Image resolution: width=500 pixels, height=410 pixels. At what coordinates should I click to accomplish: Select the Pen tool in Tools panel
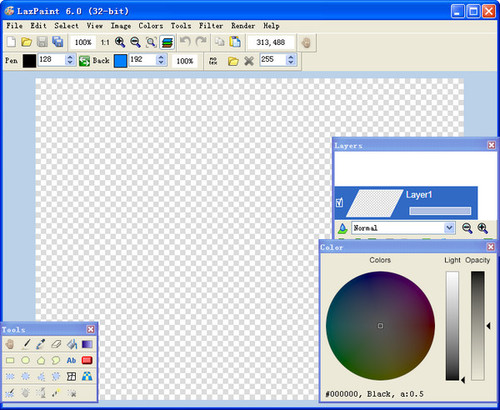(26, 344)
